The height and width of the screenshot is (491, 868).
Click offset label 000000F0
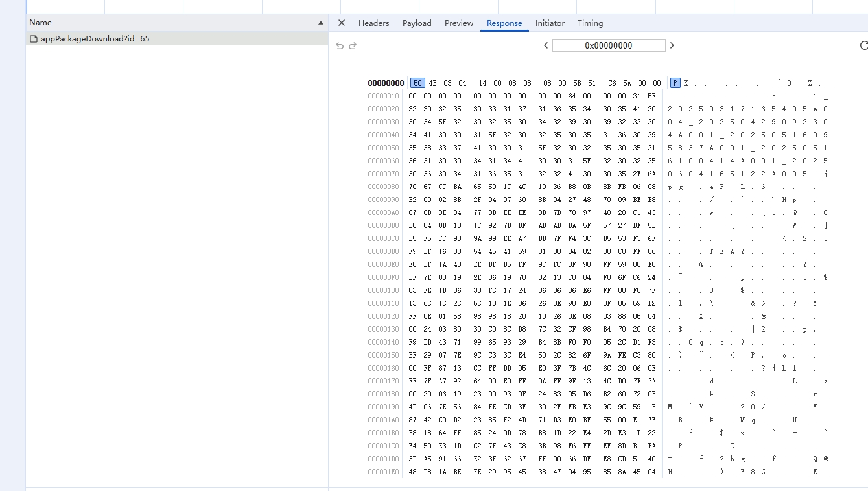pyautogui.click(x=384, y=277)
